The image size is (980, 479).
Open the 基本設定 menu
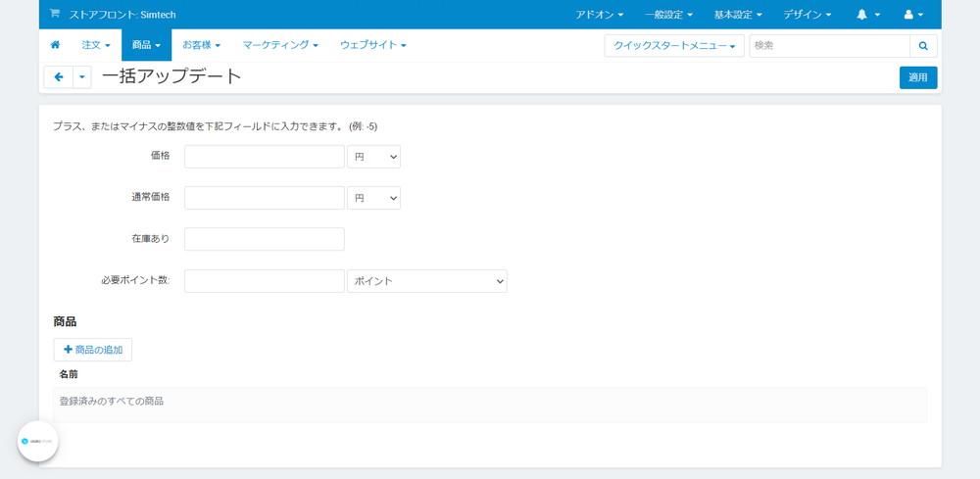point(738,15)
